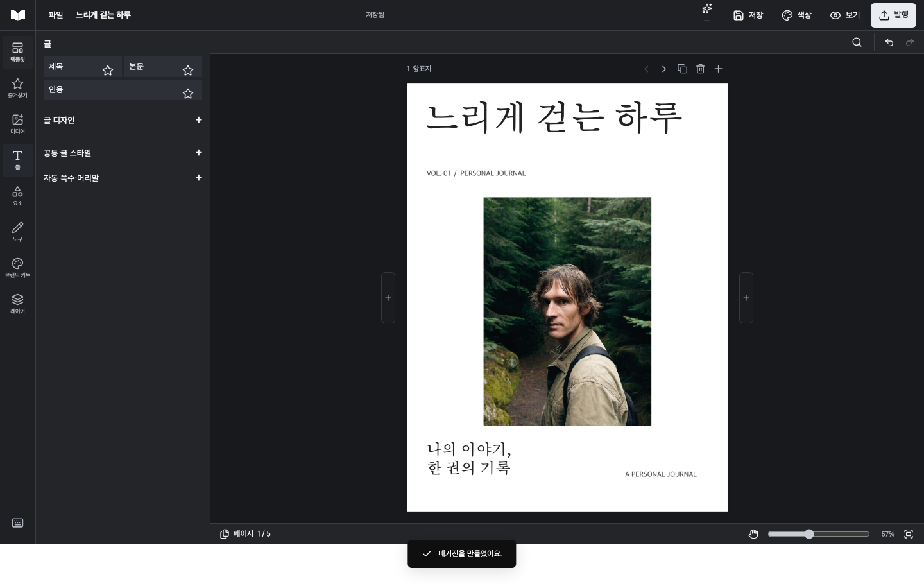Open the 요소 elements panel
Image resolution: width=924 pixels, height=586 pixels.
[17, 196]
